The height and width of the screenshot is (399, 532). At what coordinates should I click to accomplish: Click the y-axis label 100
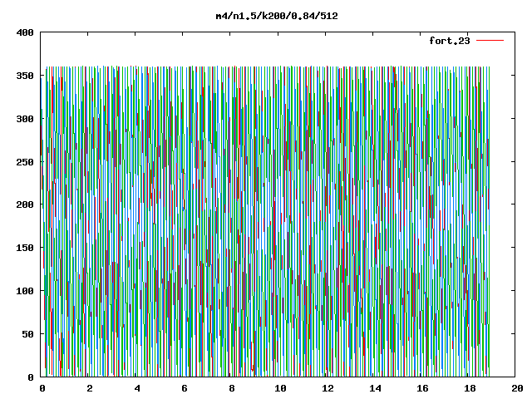tap(25, 291)
